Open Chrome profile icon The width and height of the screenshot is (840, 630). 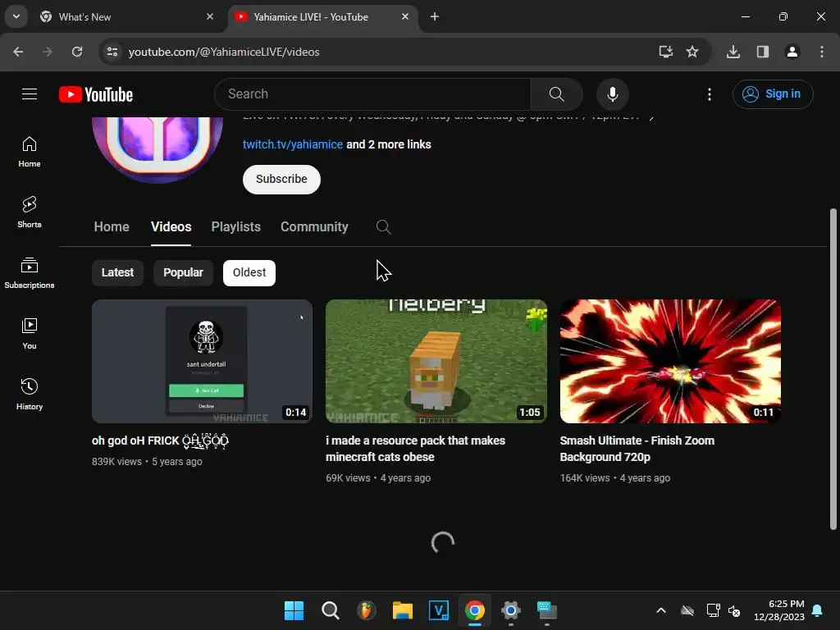(x=792, y=52)
